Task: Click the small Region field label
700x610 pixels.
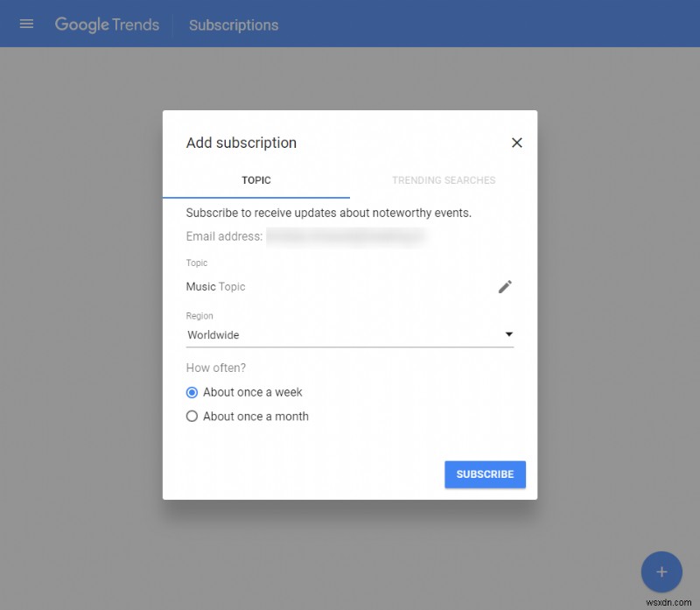Action: tap(199, 316)
